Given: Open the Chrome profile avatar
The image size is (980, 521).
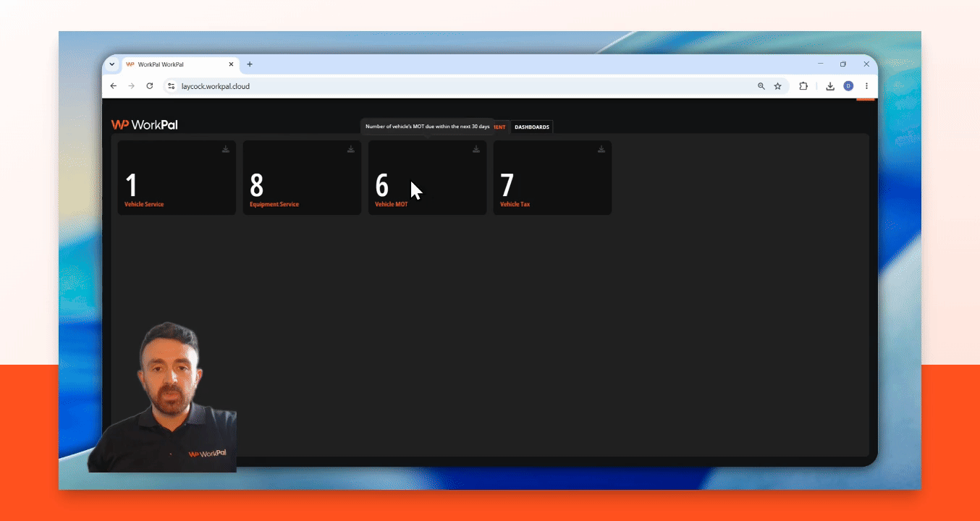Looking at the screenshot, I should (x=848, y=86).
